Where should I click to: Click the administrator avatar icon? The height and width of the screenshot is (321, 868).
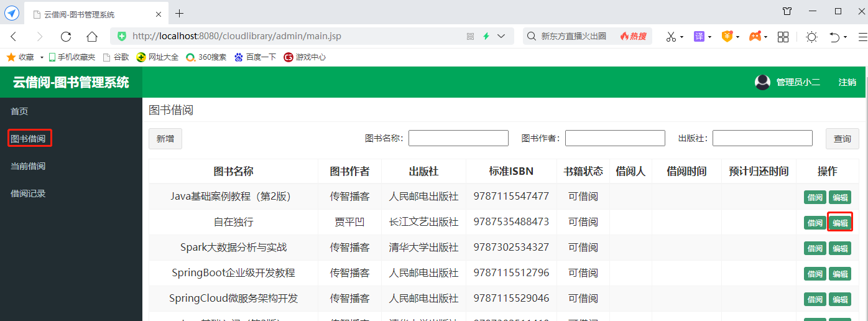tap(762, 82)
